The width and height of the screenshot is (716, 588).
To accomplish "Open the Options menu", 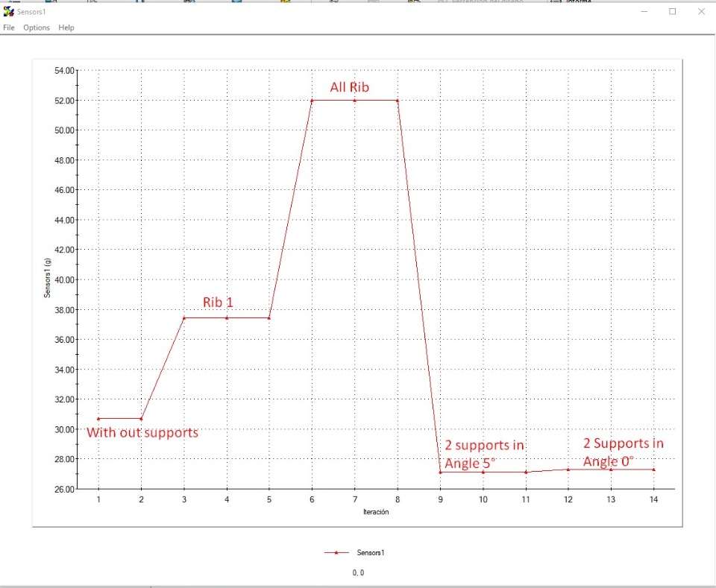I will (37, 28).
